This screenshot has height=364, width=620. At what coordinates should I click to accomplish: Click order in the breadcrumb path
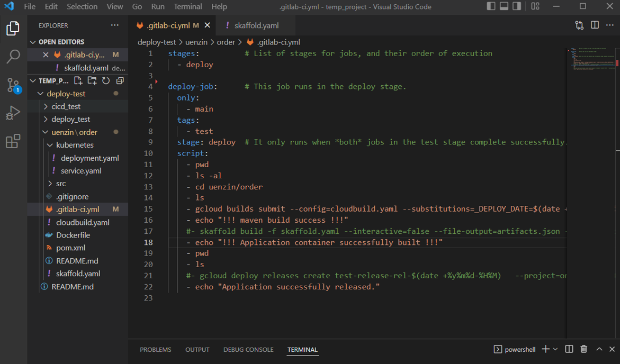coord(226,42)
